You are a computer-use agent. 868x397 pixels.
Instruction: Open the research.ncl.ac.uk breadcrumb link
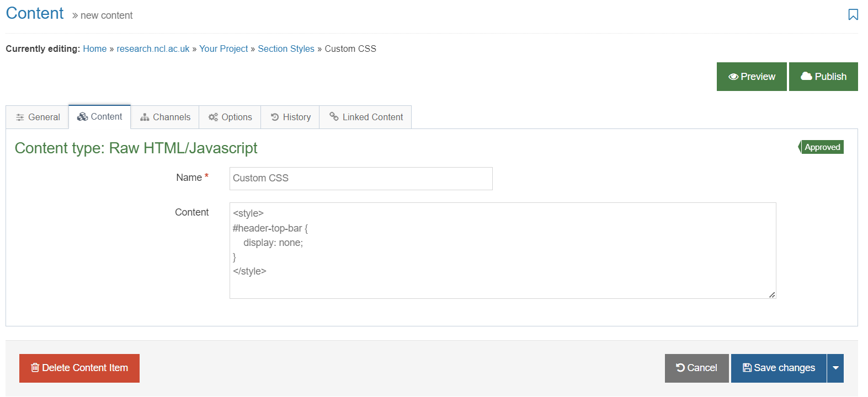pos(153,49)
